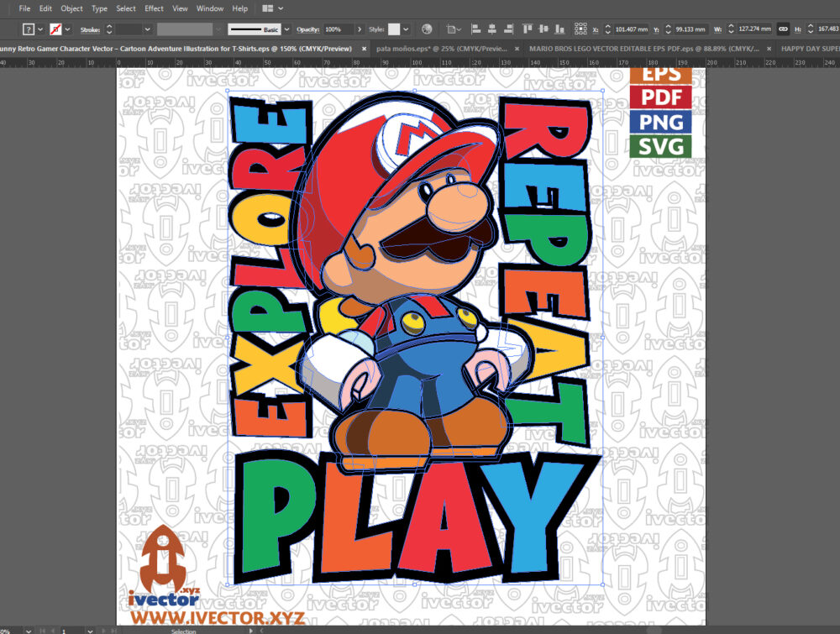Click the fill color swatch with question mark
This screenshot has height=634, width=840.
point(29,29)
